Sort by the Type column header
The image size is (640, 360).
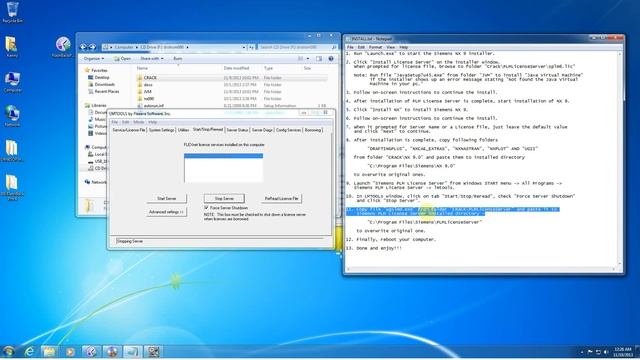click(268, 68)
